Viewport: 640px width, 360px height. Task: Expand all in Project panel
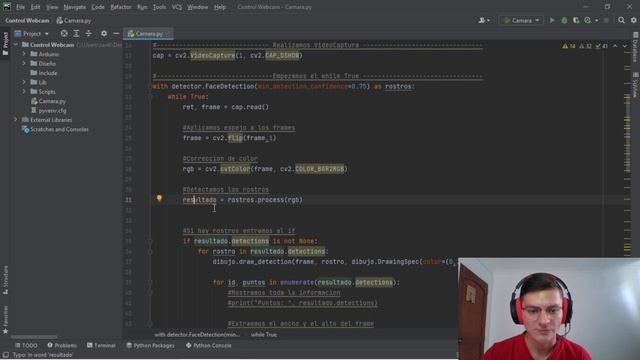[x=76, y=33]
